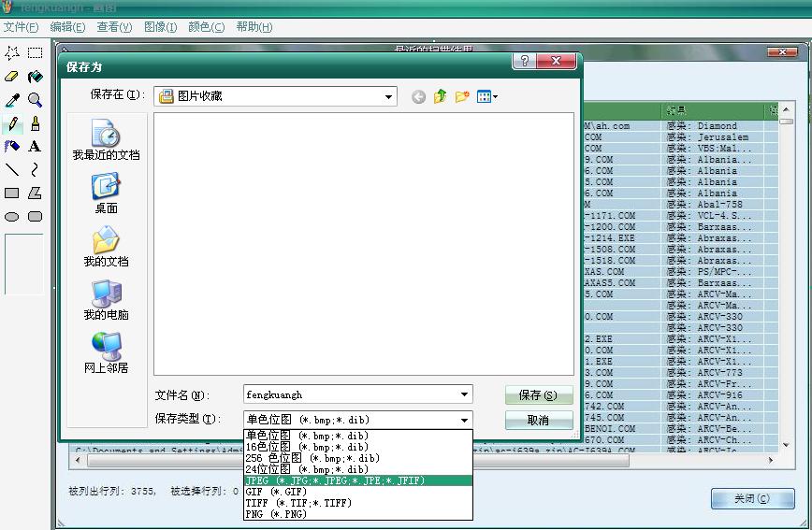
Task: Pick the Fill with Color bucket tool
Action: pos(35,77)
